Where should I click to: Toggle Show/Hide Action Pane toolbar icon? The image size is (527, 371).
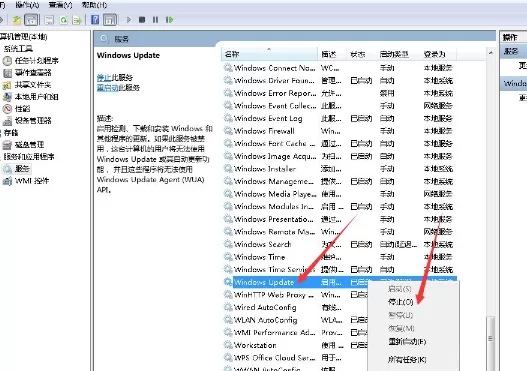(110, 20)
